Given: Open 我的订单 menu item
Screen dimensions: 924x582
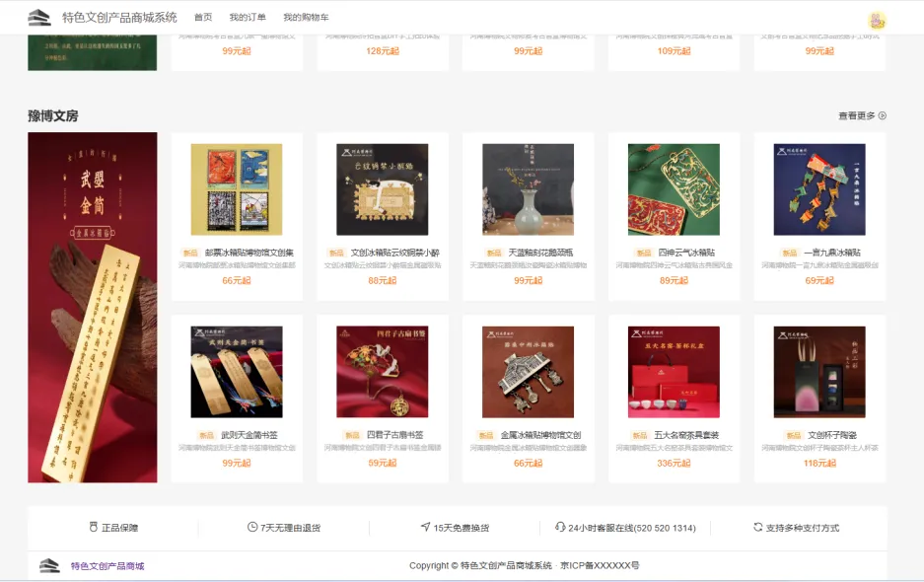Looking at the screenshot, I should pos(247,18).
